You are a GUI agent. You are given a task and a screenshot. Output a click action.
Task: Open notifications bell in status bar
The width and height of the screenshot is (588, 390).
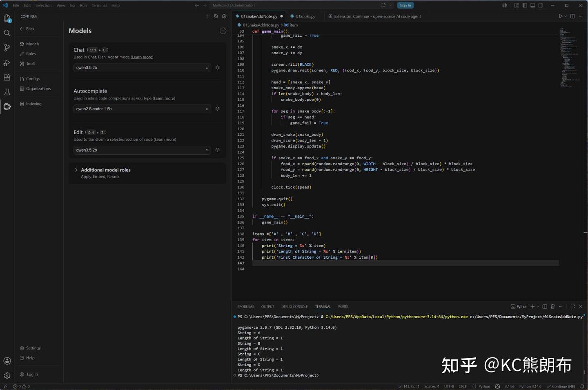(582, 386)
